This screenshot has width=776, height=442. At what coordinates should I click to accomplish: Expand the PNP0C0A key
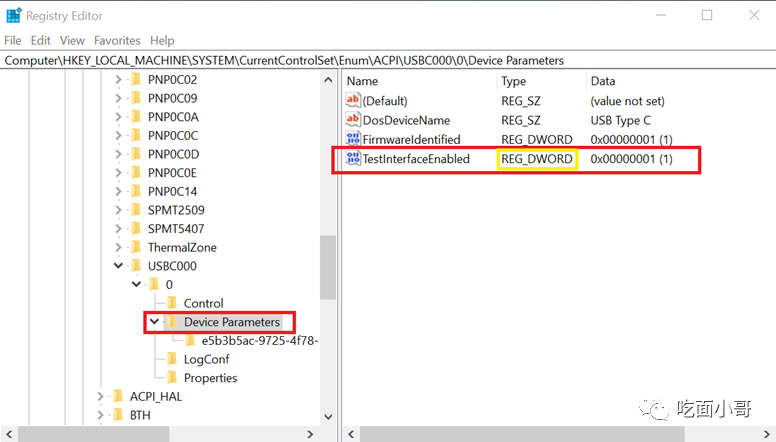point(118,117)
